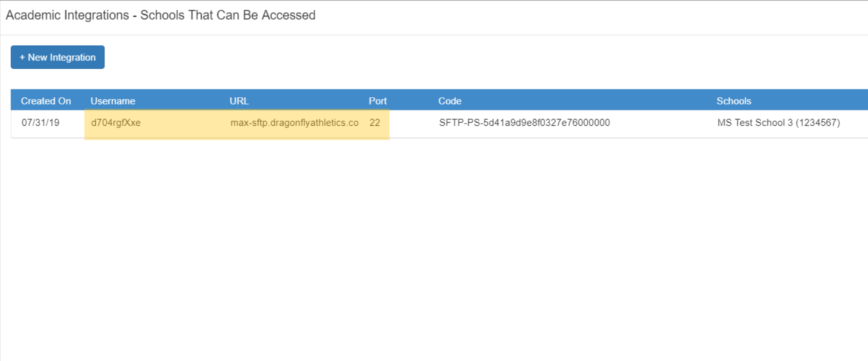Click the SFTP-PS integration code cell
The height and width of the screenshot is (361, 868).
(x=524, y=123)
